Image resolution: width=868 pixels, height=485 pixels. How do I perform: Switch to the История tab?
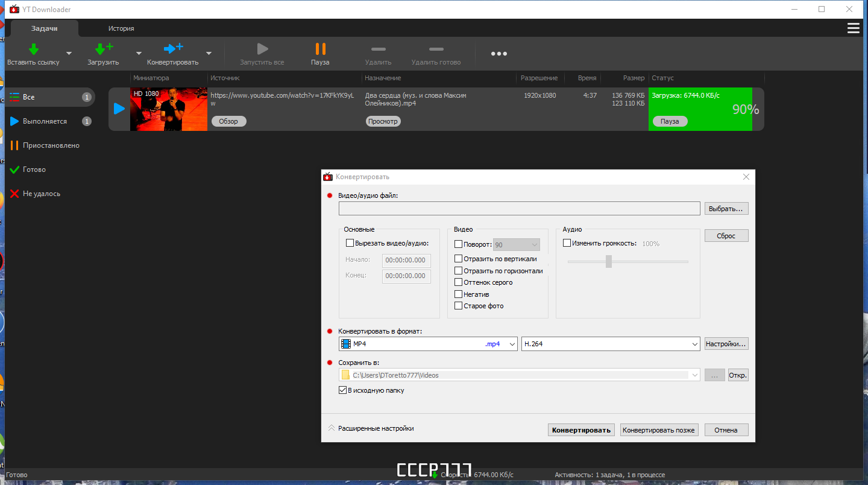pyautogui.click(x=121, y=28)
